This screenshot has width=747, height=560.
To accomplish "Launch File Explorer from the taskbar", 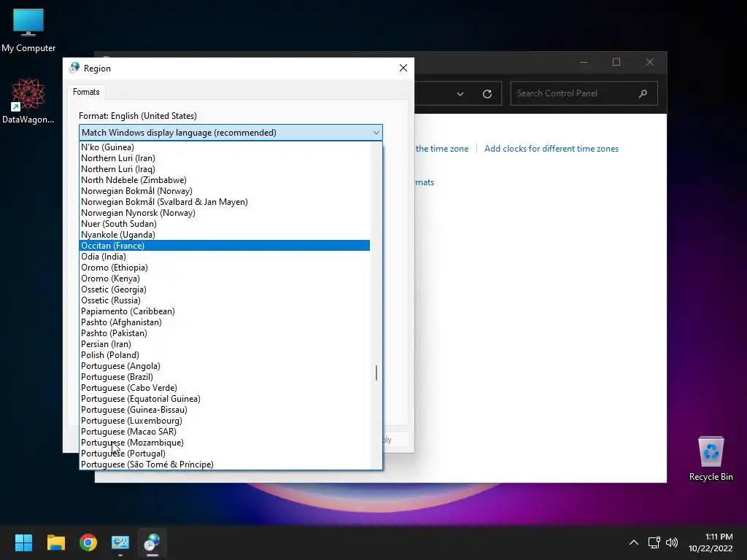I will click(x=55, y=542).
